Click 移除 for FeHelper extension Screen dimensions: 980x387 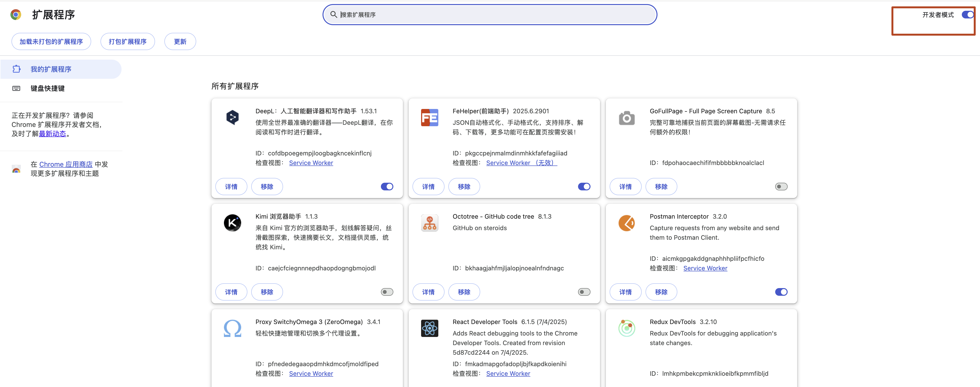[x=464, y=187]
